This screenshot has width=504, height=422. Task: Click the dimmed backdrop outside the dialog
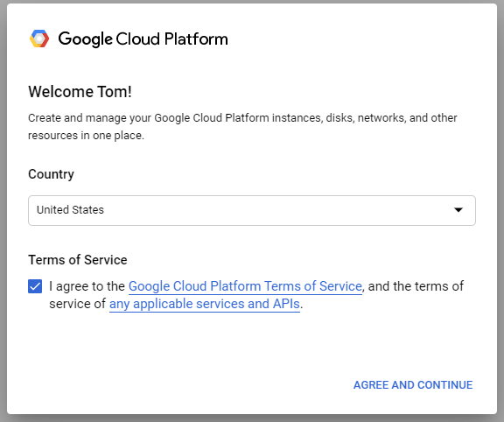tap(3, 209)
